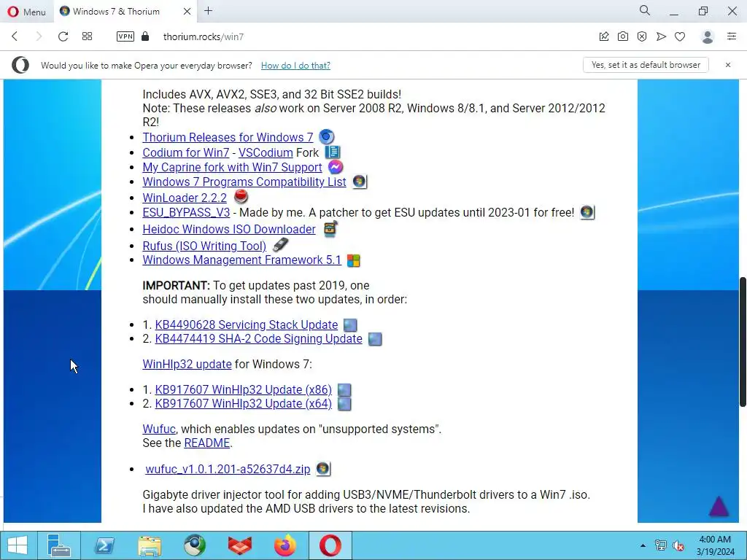Open the VSCodium link
The width and height of the screenshot is (747, 560).
(266, 152)
